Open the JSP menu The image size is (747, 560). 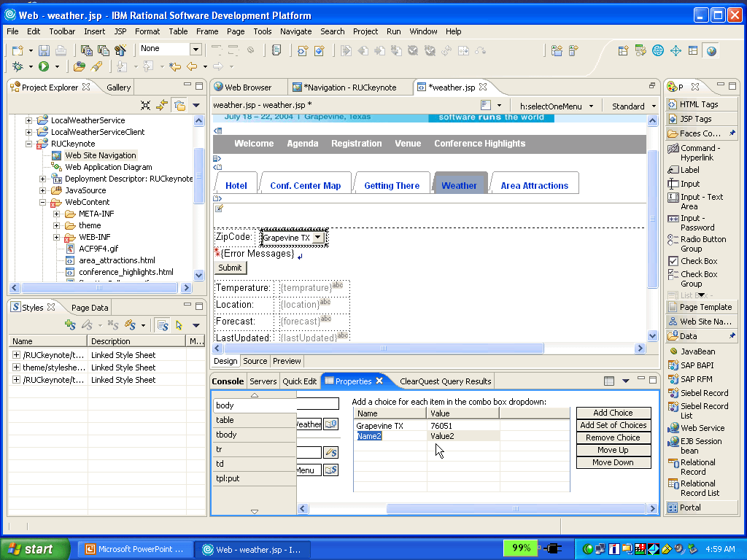[x=120, y=31]
